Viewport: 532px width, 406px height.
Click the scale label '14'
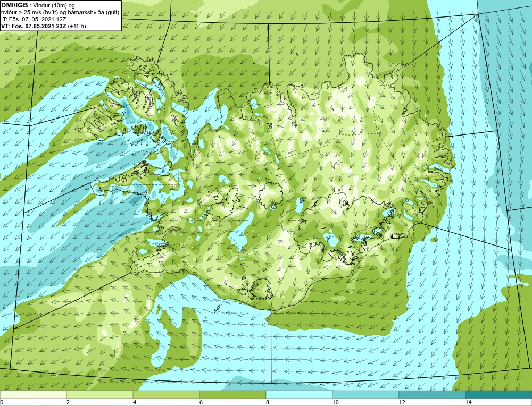point(468,402)
